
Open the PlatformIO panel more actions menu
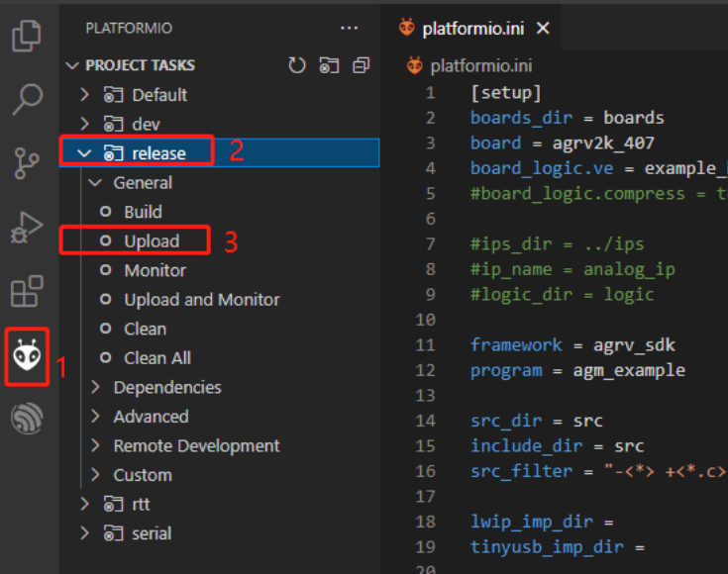349,29
